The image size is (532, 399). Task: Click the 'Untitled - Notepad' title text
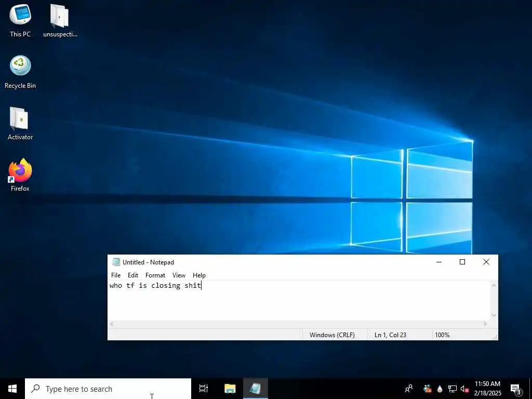(x=148, y=262)
